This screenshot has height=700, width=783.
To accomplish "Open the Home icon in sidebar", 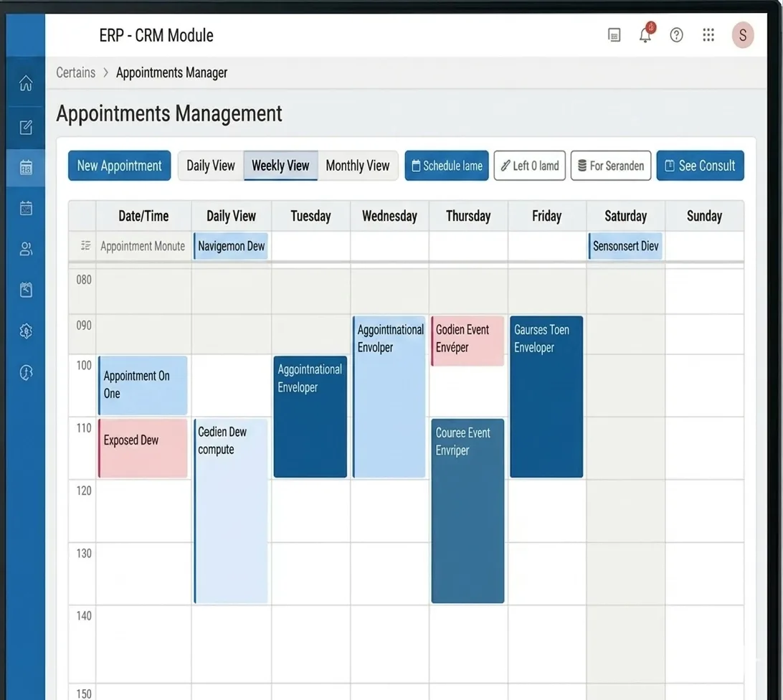I will 26,83.
